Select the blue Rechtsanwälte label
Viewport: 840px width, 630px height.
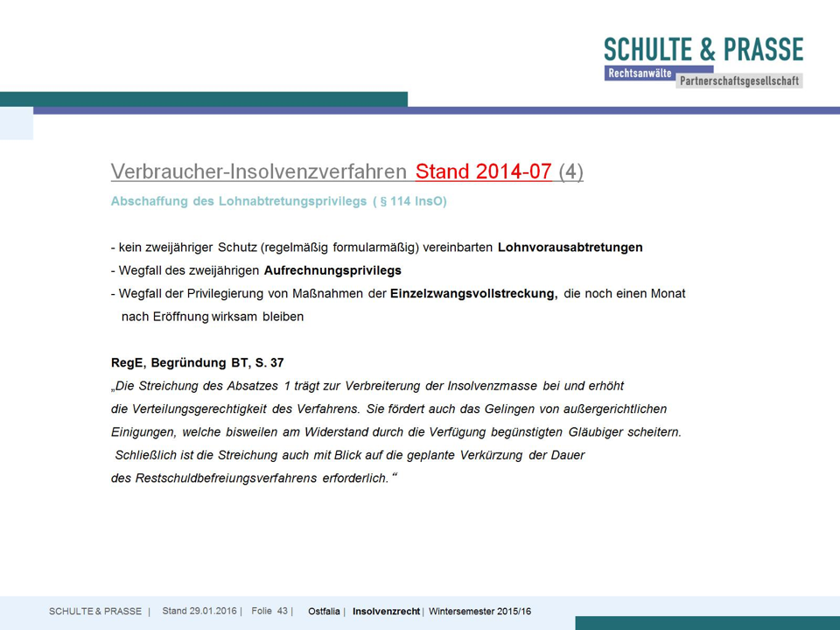coord(639,74)
